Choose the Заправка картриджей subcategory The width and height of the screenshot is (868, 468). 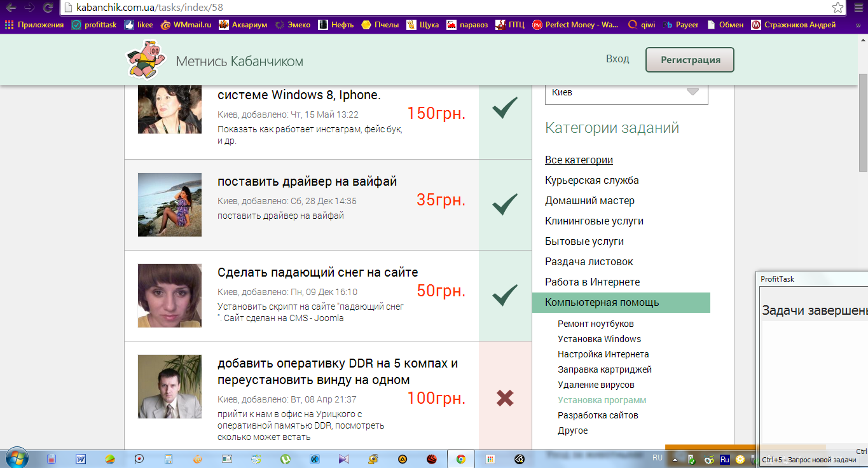point(605,369)
